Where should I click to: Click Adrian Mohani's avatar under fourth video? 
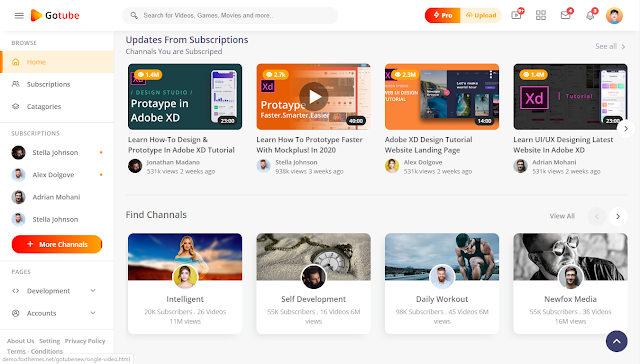[520, 166]
